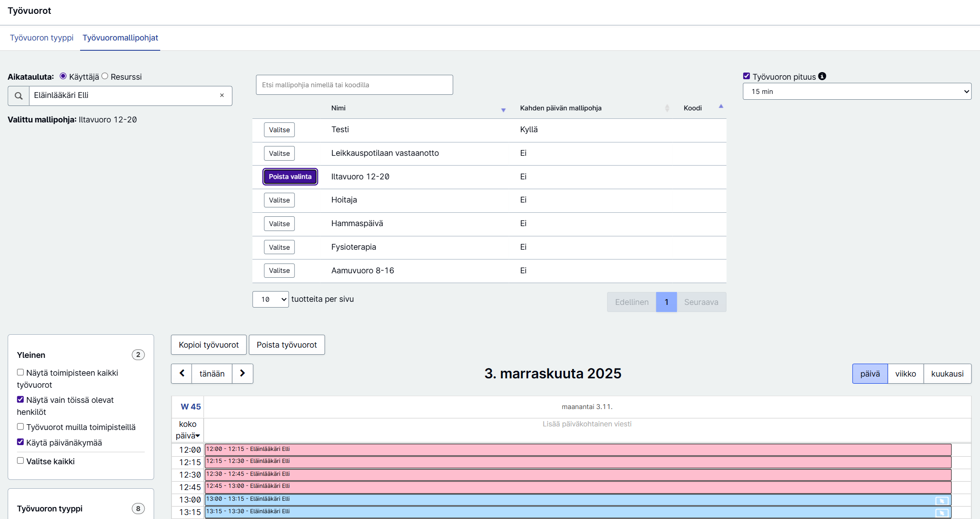The height and width of the screenshot is (519, 980).
Task: Uncheck Näytä vain töissä olevat henkilöt
Action: click(20, 399)
